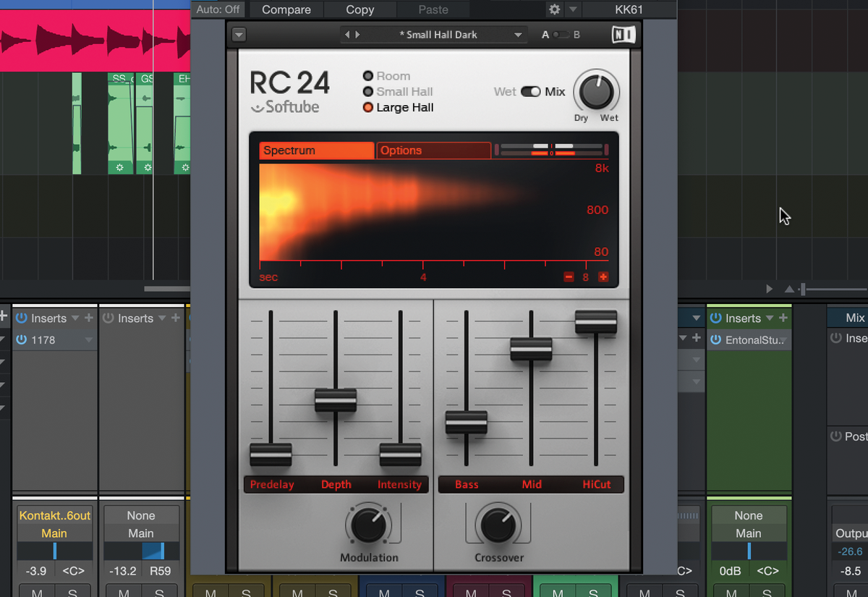Click the Compare button

286,9
